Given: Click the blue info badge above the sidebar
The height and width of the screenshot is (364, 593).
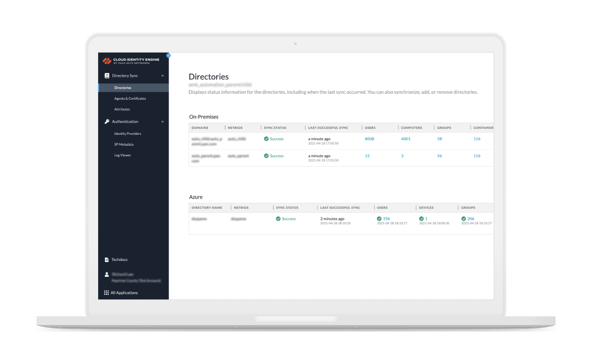Looking at the screenshot, I should tap(168, 55).
